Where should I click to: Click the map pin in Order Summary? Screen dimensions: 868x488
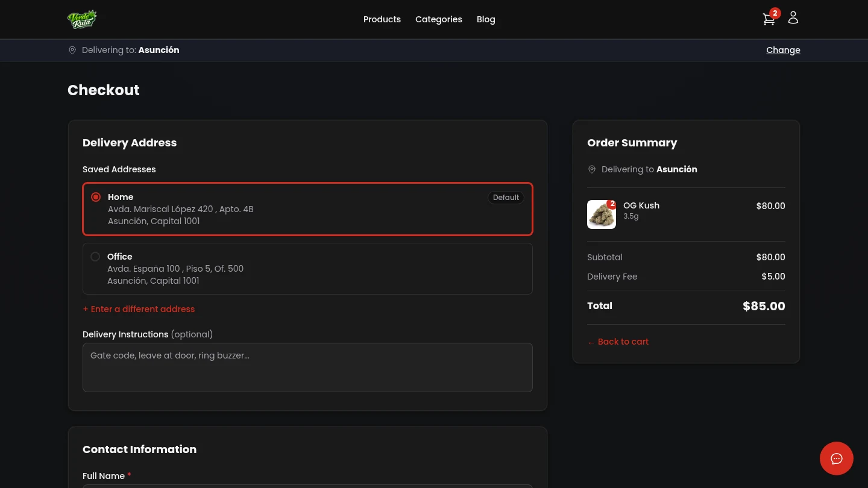point(592,169)
